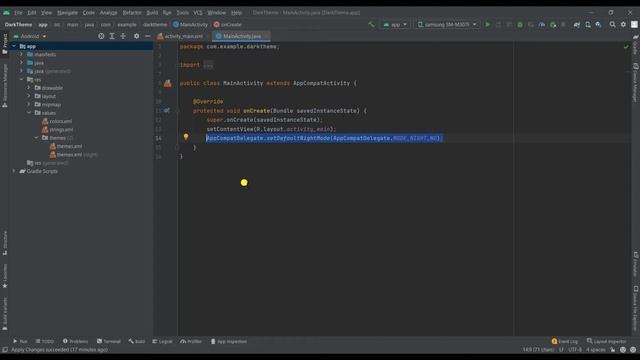Click the mipmap folder in project tree
640x360 pixels.
tap(48, 104)
